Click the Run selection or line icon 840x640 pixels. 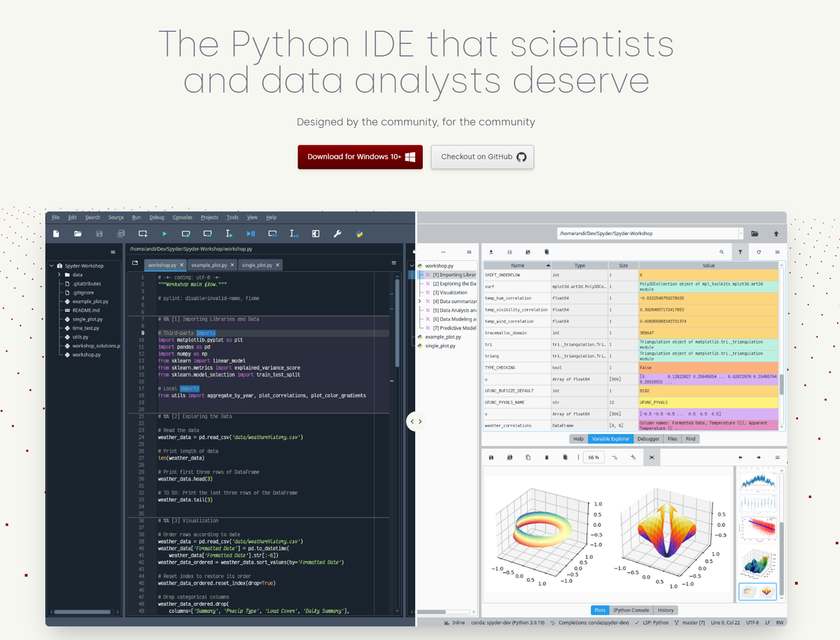pyautogui.click(x=229, y=234)
